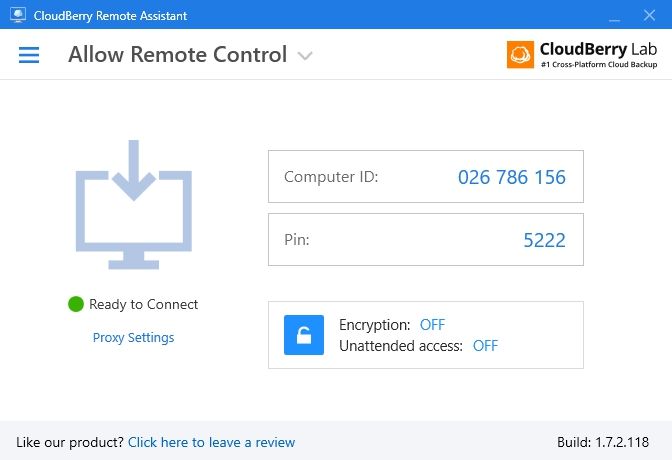Click here to leave a review link
Screen dimensions: 672x460
pyautogui.click(x=211, y=442)
